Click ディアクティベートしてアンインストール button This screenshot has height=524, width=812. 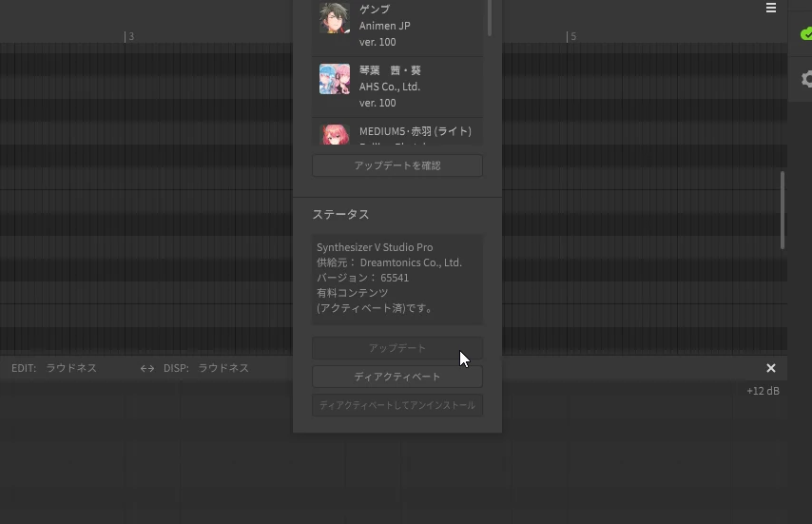point(397,405)
